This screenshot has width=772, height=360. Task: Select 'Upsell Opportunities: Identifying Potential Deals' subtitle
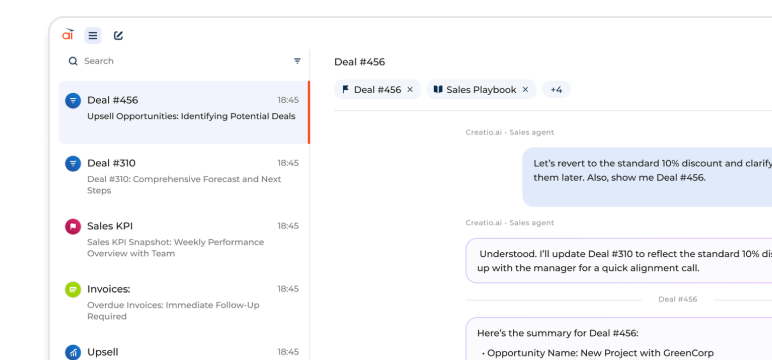coord(191,116)
